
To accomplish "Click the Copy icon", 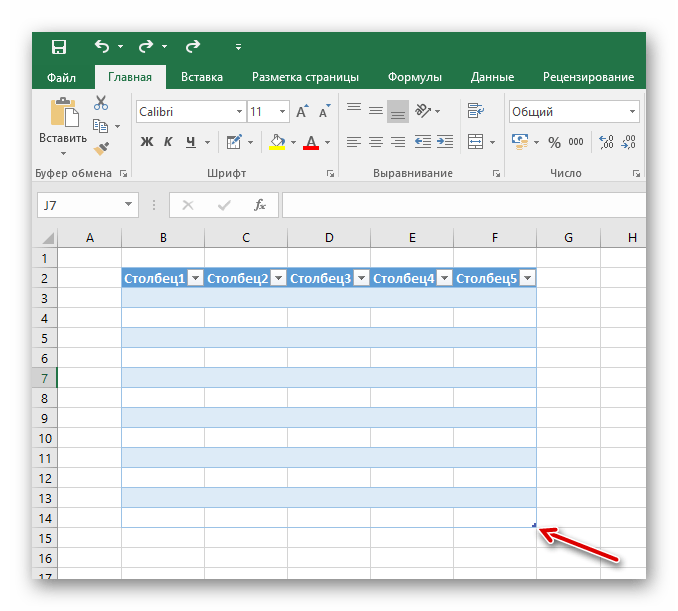I will [100, 126].
